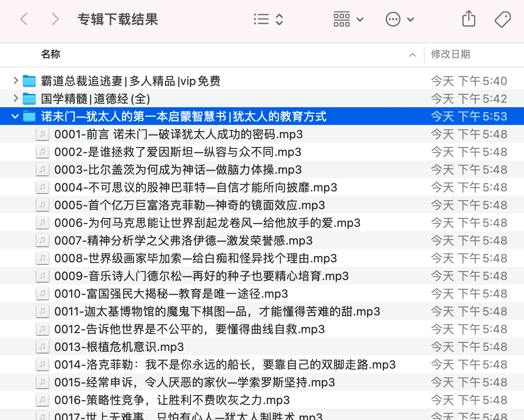The height and width of the screenshot is (420, 524).
Task: Select the 国学精髓 folder icon
Action: click(x=29, y=98)
